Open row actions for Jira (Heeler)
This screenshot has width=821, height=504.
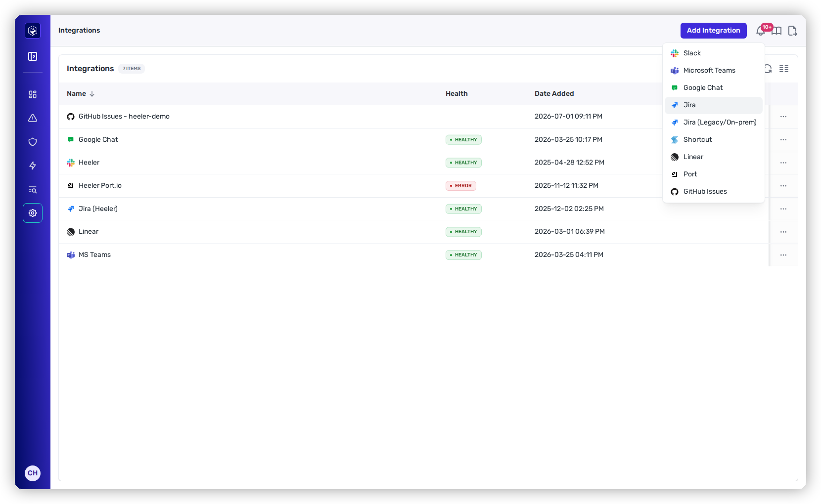tap(783, 209)
